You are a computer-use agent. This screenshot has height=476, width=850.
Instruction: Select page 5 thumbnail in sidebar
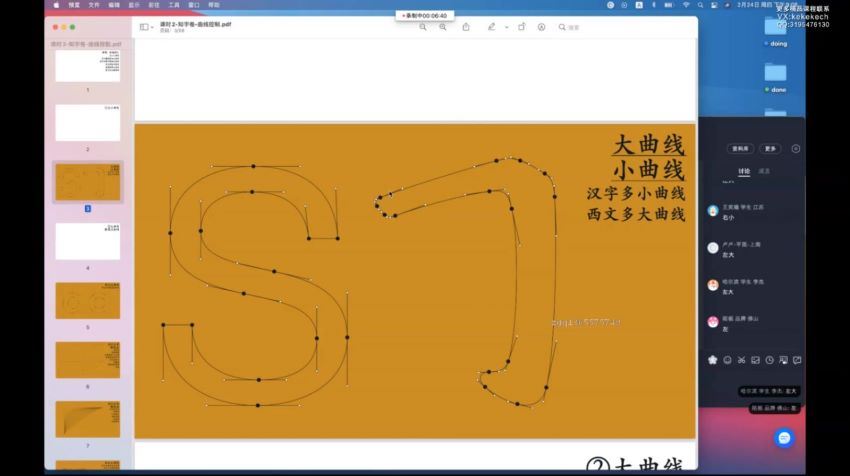click(87, 300)
